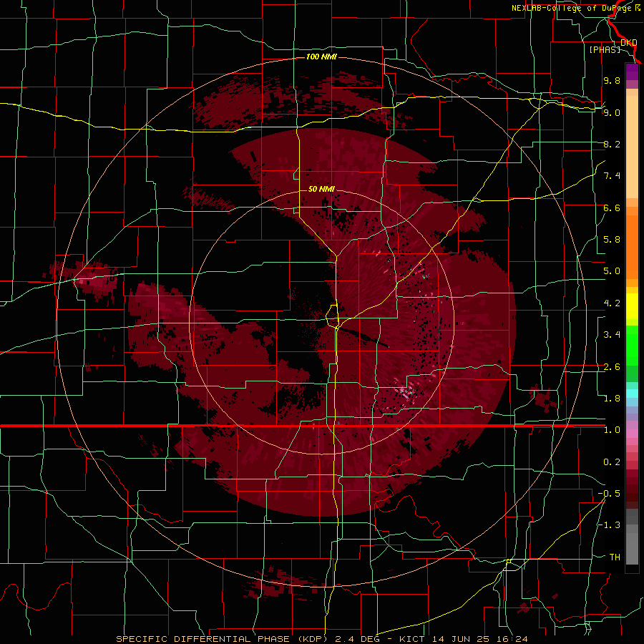
Task: Click the 3.4 scale value
Action: pos(612,335)
